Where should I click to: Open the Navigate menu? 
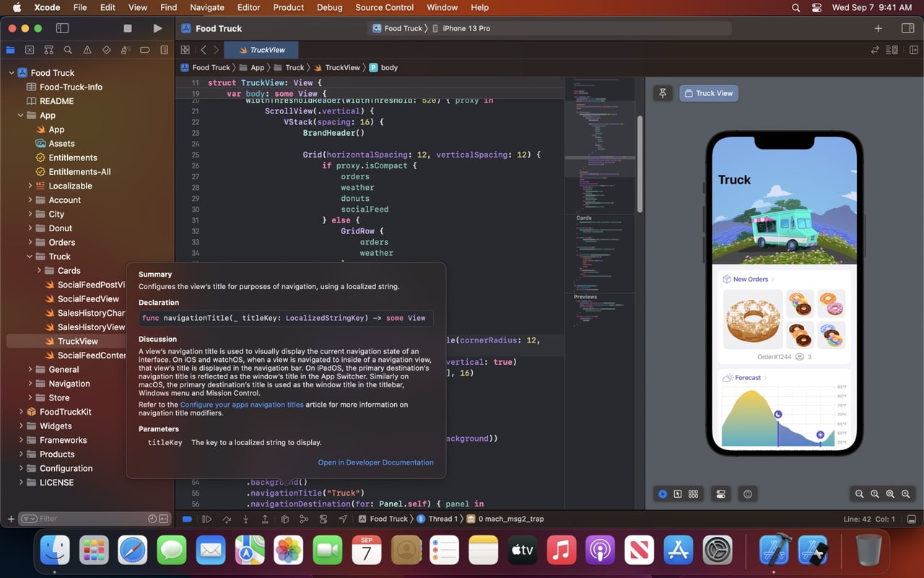pos(206,7)
